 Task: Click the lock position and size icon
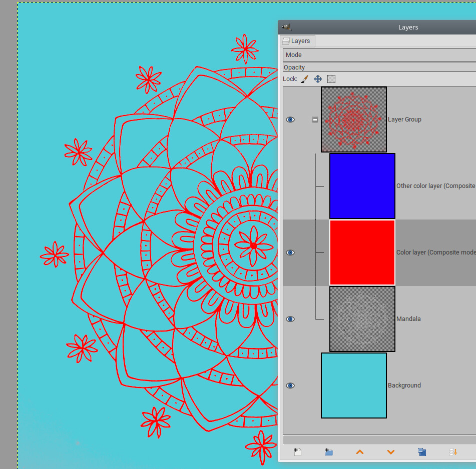click(318, 79)
